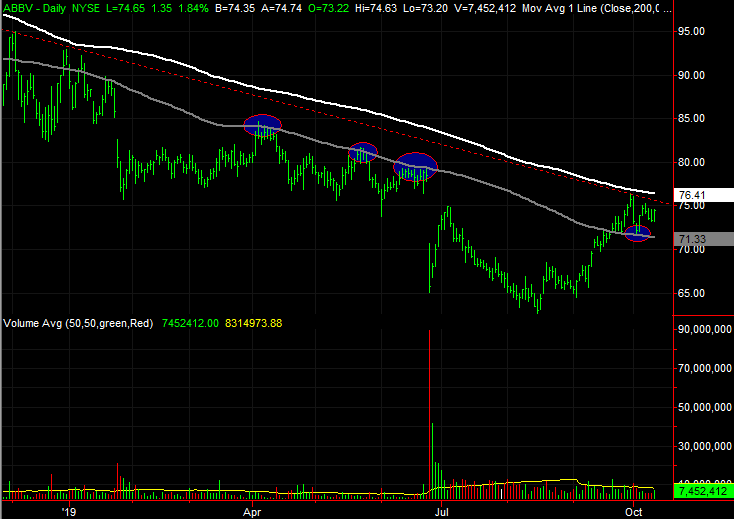Click the green 7,452,412 volume axis tag
The height and width of the screenshot is (519, 734).
pyautogui.click(x=704, y=491)
